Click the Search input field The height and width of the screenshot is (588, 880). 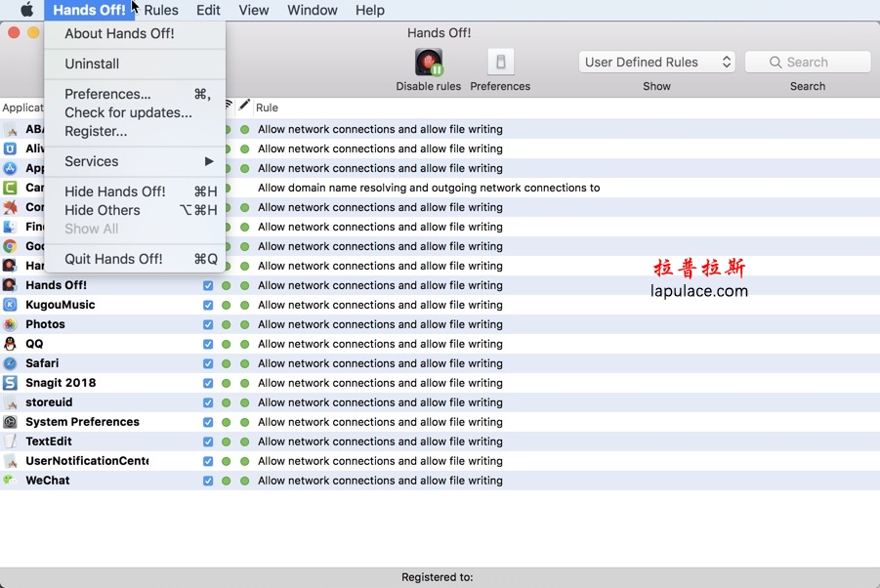point(808,63)
